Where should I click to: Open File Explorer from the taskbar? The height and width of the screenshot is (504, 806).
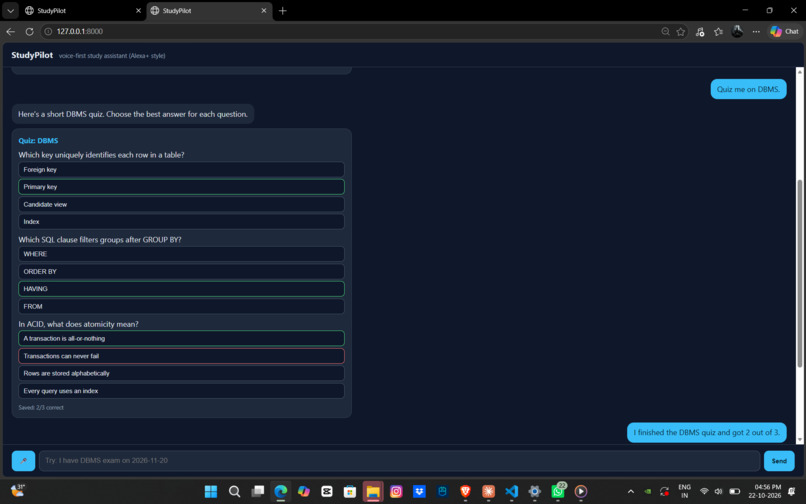pyautogui.click(x=373, y=491)
